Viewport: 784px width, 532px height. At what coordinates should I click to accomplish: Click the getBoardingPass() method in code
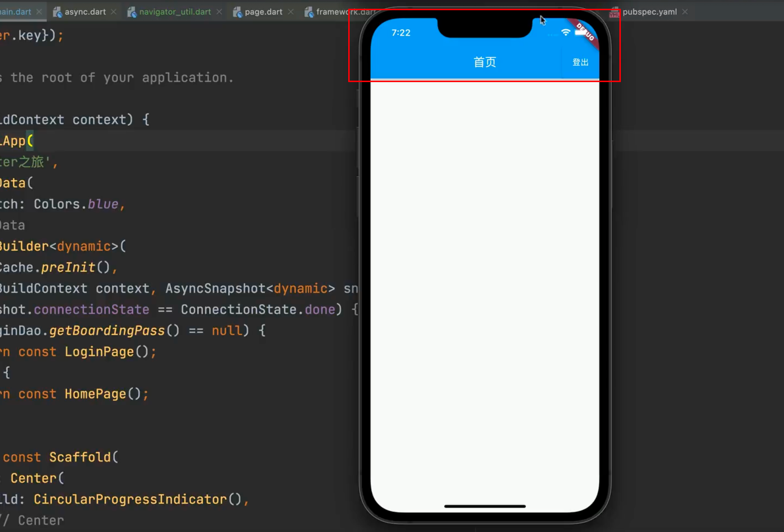tap(114, 331)
